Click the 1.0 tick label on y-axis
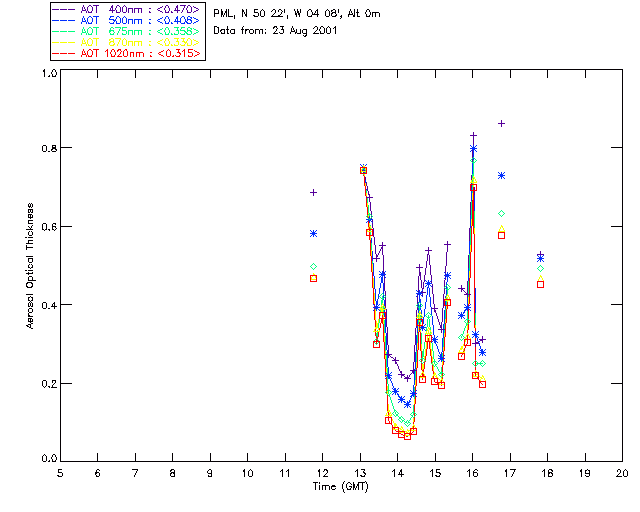640x512 pixels. coord(49,73)
